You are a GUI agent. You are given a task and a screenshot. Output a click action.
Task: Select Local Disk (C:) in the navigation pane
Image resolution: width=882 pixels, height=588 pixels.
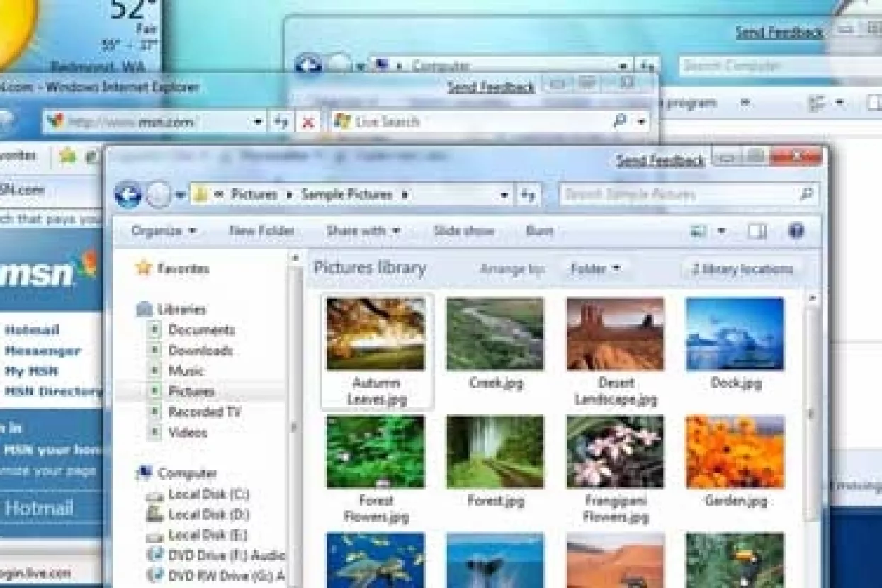[x=209, y=494]
